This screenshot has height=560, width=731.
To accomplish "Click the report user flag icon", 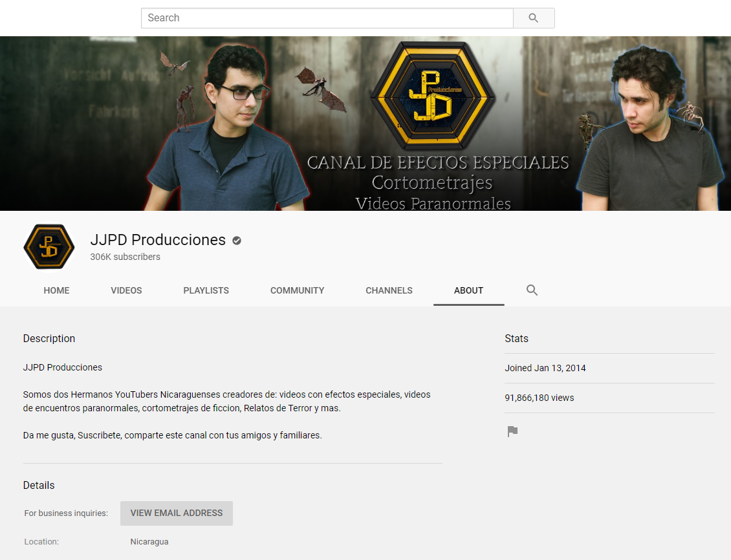I will [512, 431].
